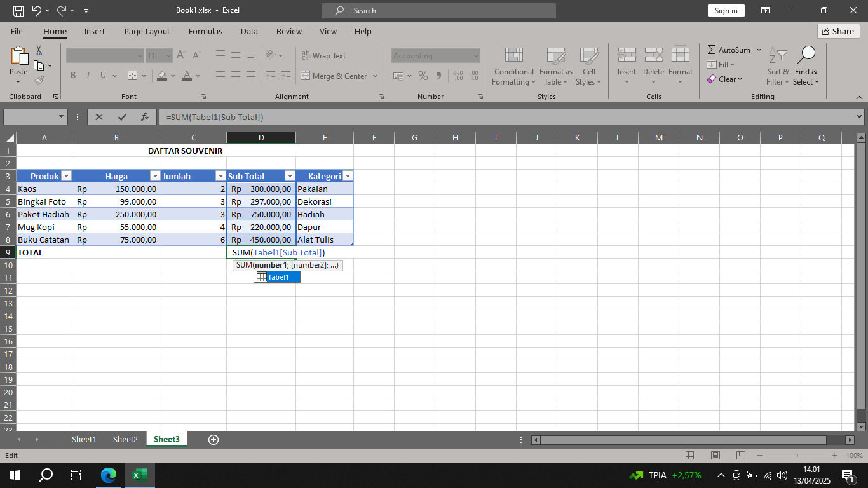Click the Share button
Viewport: 868px width, 488px height.
[x=838, y=31]
